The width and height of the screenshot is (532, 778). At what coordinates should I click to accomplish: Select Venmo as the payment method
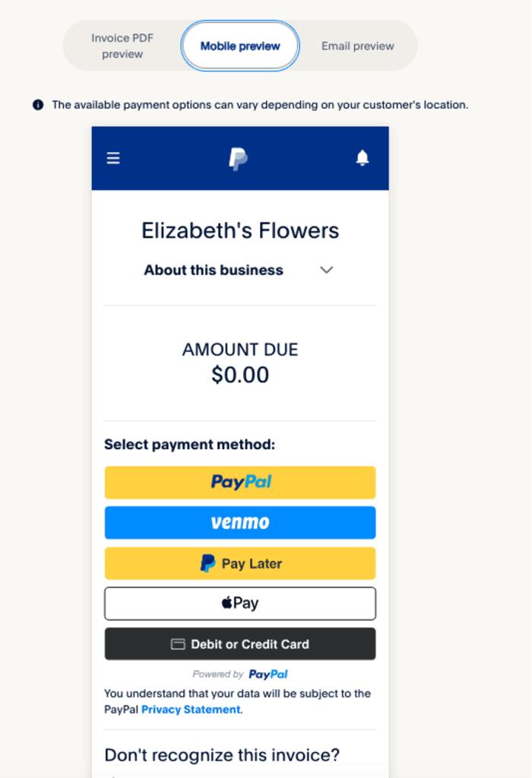(239, 523)
